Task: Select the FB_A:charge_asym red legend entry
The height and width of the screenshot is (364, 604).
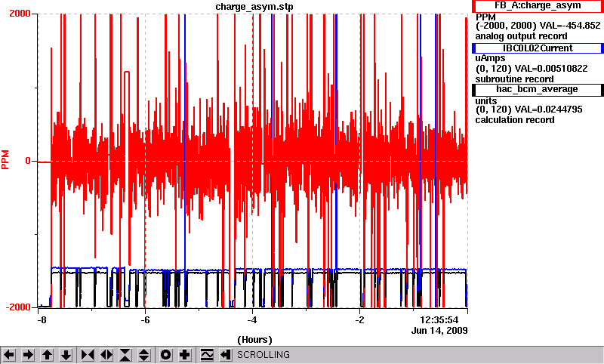Action: click(x=538, y=6)
